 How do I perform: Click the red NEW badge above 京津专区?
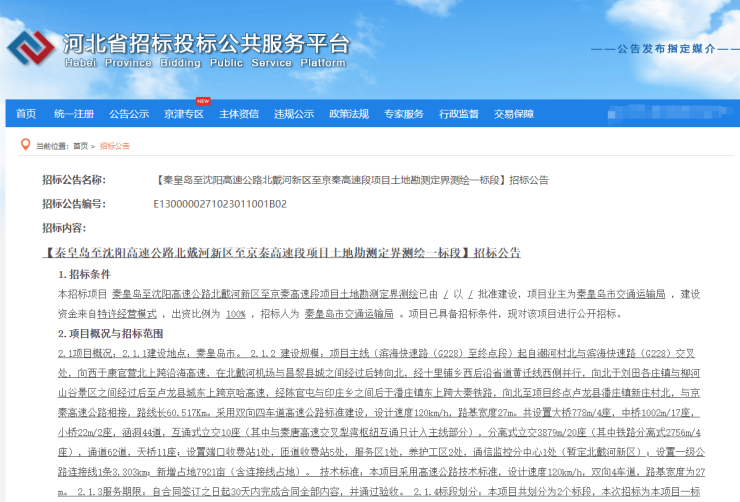click(203, 101)
